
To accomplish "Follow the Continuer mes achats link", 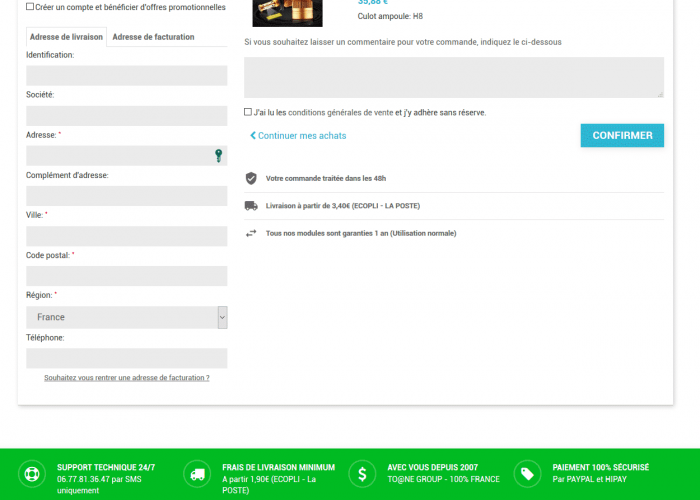I will [302, 136].
